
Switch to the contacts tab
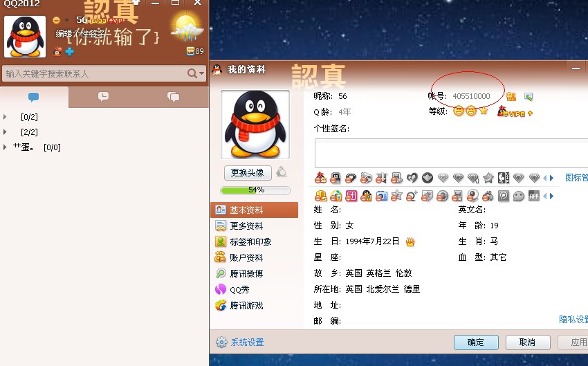[34, 97]
